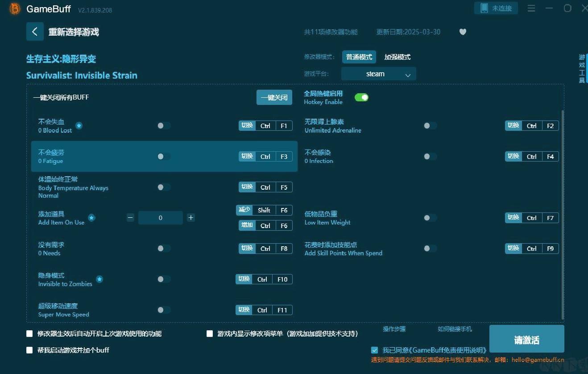588x374 pixels.
Task: Click the 切换 button for Ctrl F5 hotkey
Action: tap(247, 187)
